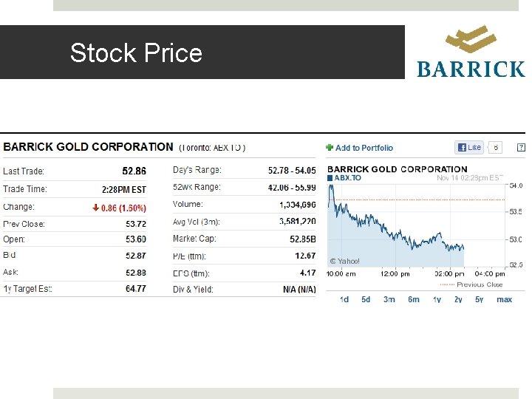Click the Stock Price slide title
Screen dimensions: 532x399
click(x=136, y=52)
